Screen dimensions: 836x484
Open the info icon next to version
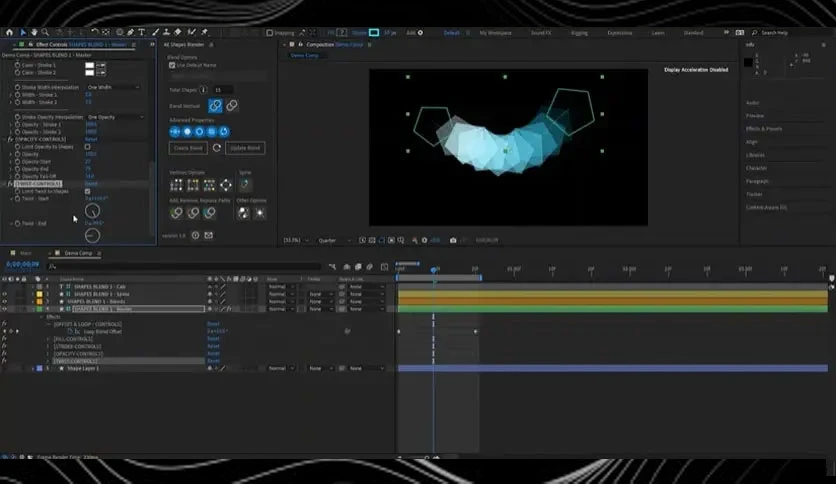[195, 235]
